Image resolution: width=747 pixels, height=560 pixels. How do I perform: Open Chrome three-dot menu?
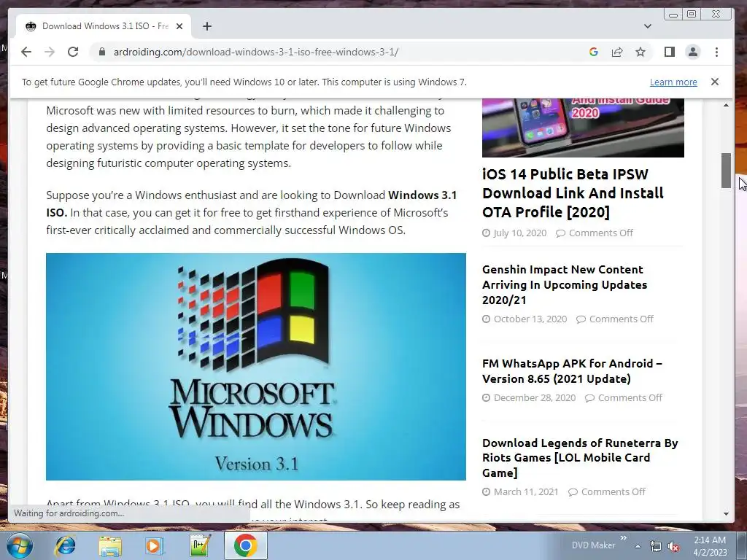[716, 52]
